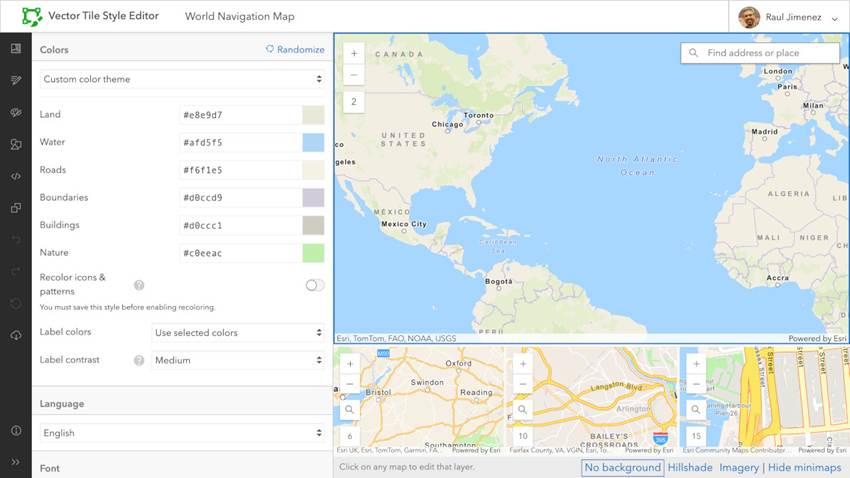850x478 pixels.
Task: Click the Language section header
Action: point(62,404)
